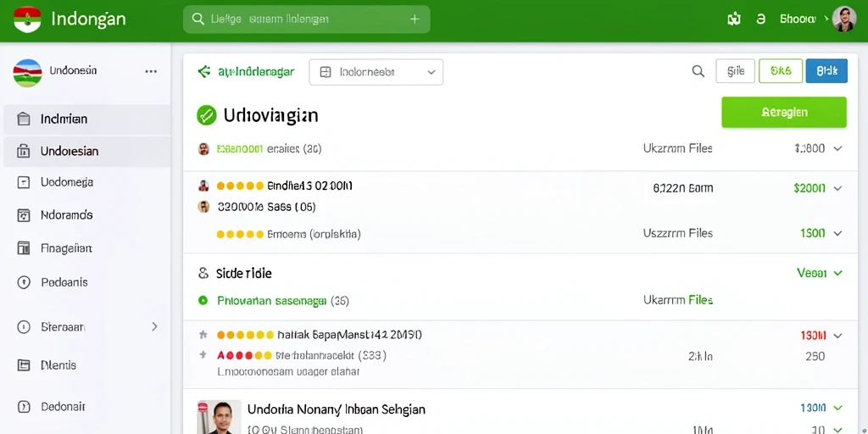Screen dimensions: 868x434
Task: Select the green radio beside Phlovarian sasenagar
Action: (x=203, y=301)
